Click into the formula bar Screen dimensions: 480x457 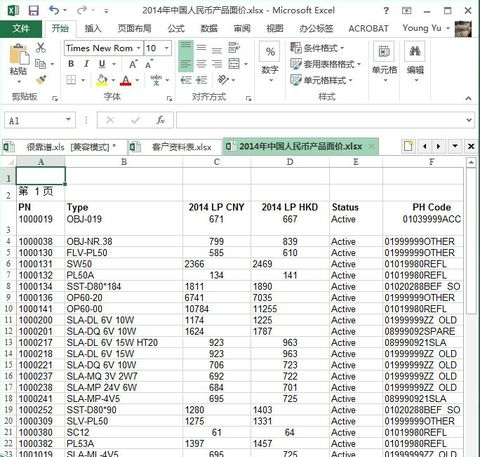point(320,120)
